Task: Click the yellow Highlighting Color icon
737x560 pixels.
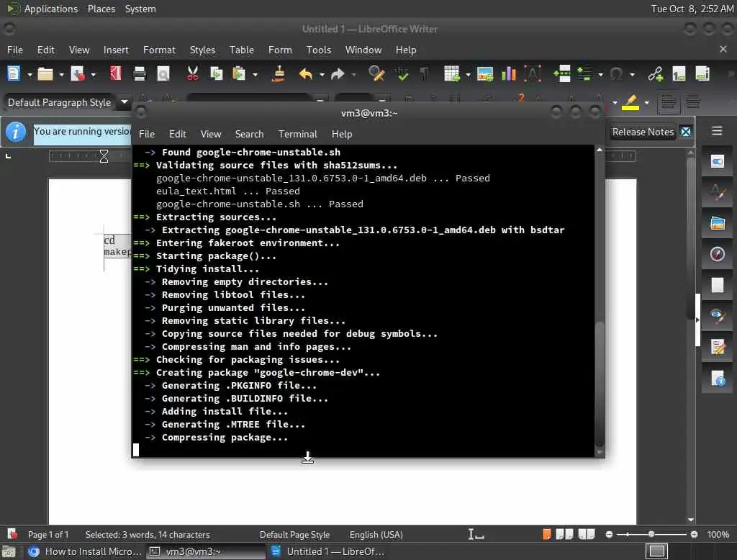Action: pos(630,102)
